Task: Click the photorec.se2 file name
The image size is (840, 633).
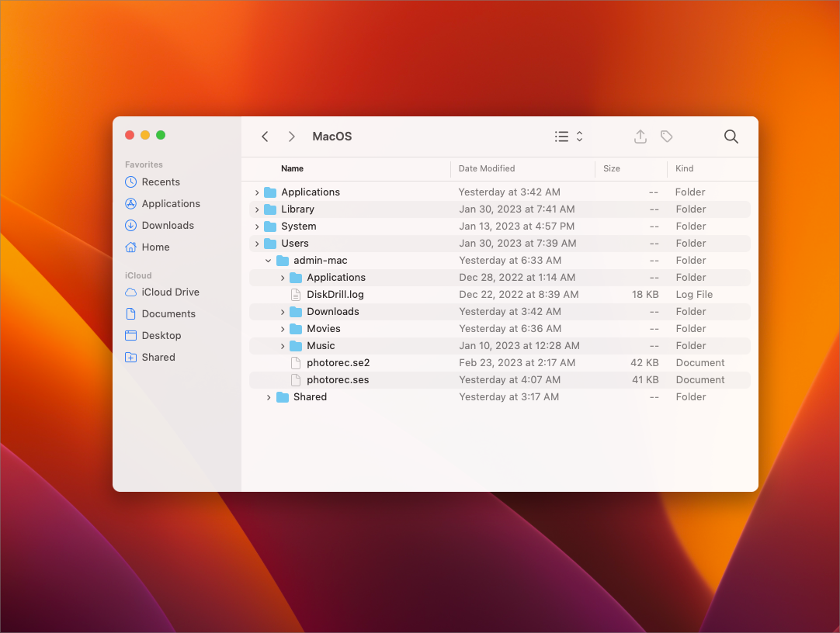Action: tap(338, 363)
